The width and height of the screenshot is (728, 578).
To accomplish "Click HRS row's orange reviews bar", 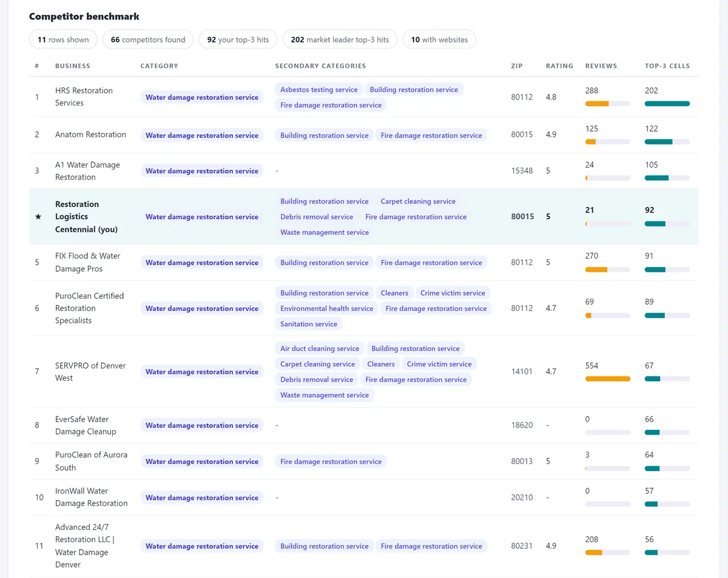I will tap(607, 104).
